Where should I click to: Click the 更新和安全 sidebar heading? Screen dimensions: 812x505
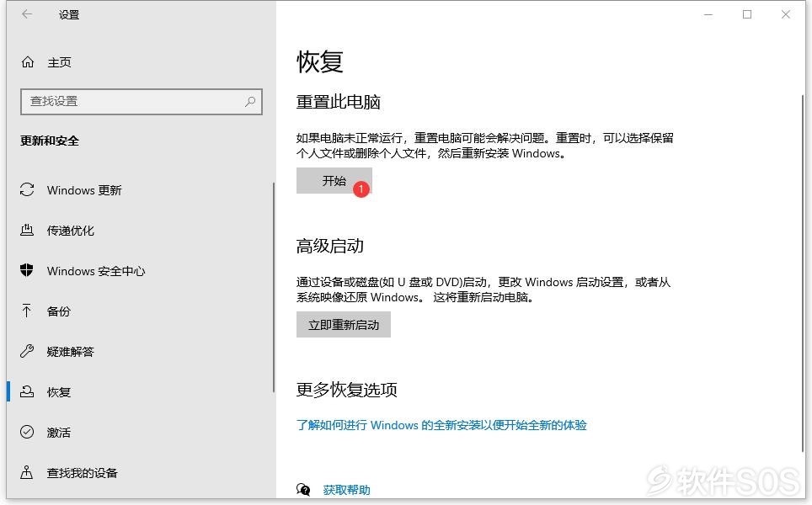pos(50,141)
